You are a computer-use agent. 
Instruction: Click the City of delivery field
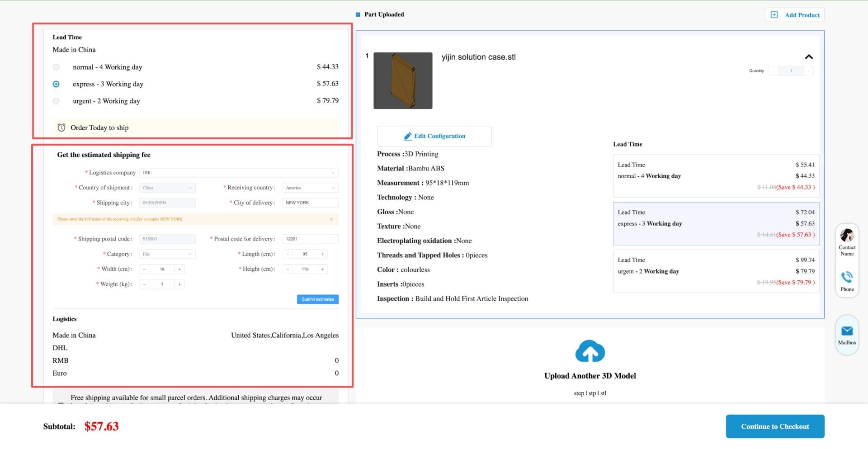(x=311, y=203)
